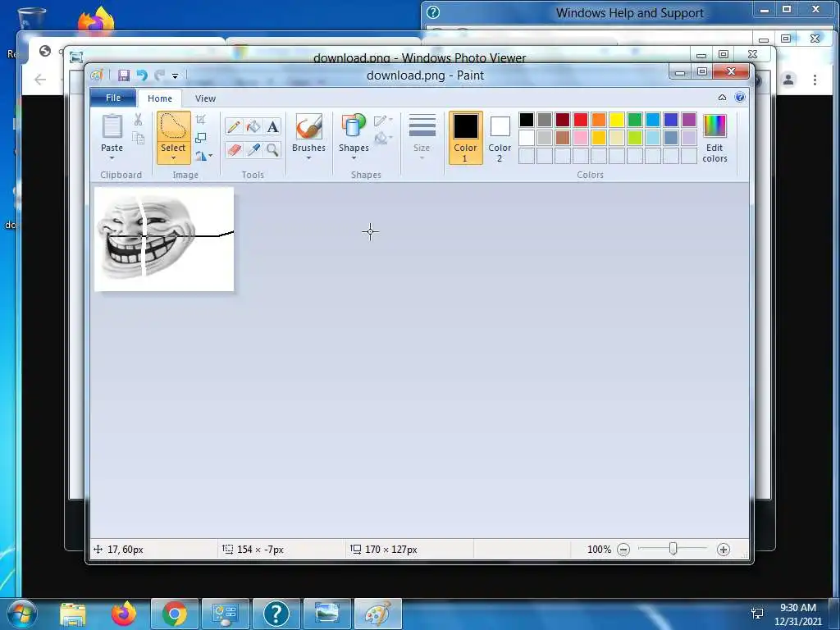Screen dimensions: 840x630
Task: Select the Magnifier tool
Action: [x=272, y=149]
